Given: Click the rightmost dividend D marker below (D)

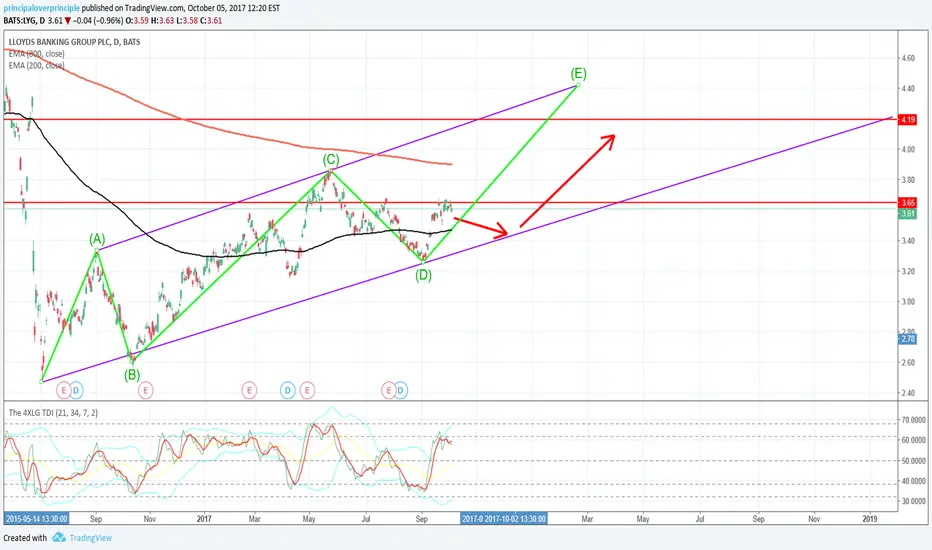Looking at the screenshot, I should click(401, 390).
